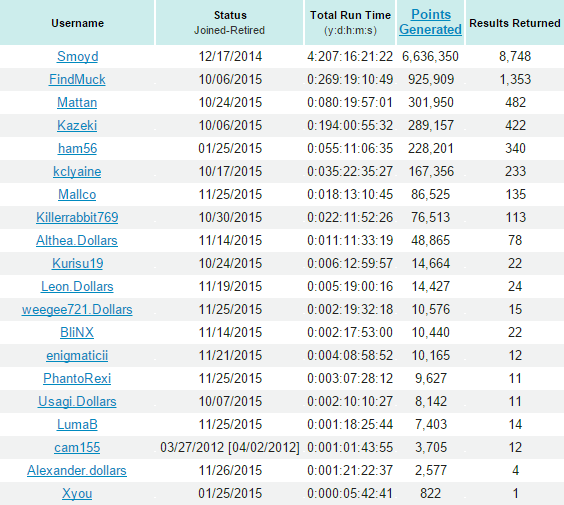
Task: Select the ham56 username link
Action: click(77, 149)
